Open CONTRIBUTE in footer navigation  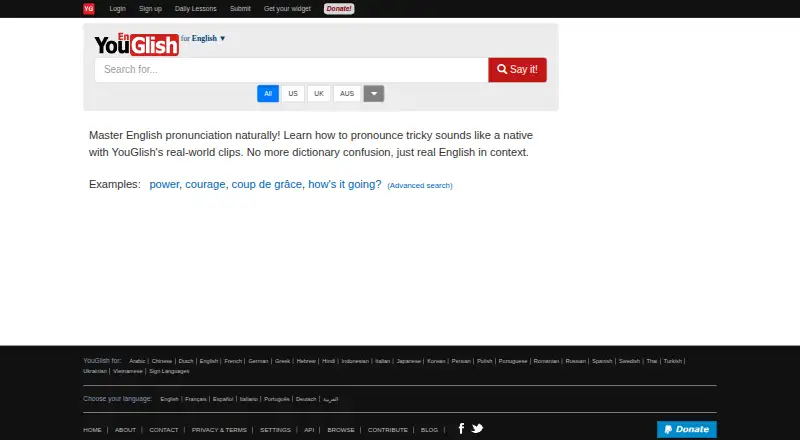coord(388,430)
